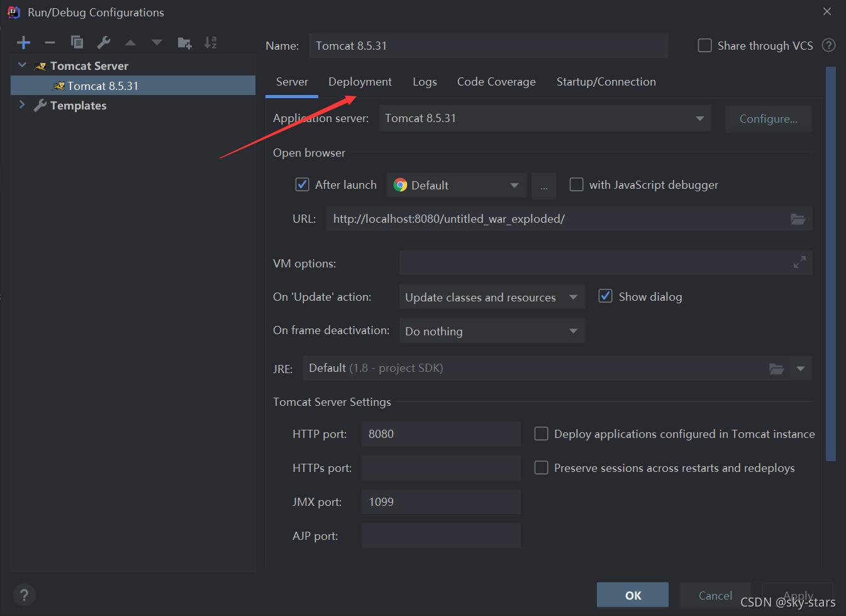The width and height of the screenshot is (846, 616).
Task: Move configuration up with arrow icon
Action: coord(130,43)
